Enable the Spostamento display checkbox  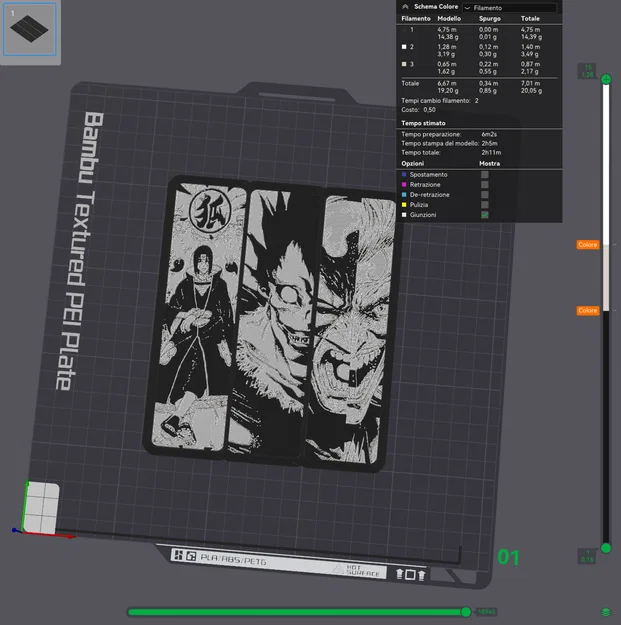coord(485,175)
